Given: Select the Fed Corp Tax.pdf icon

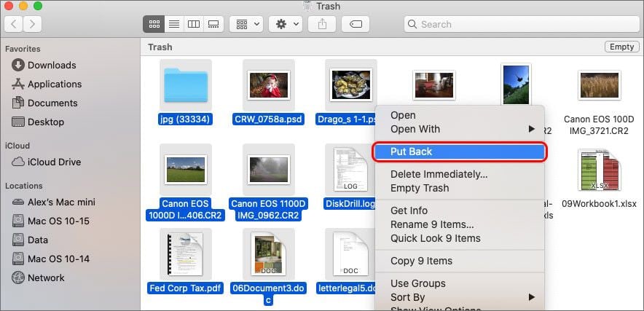Looking at the screenshot, I should click(186, 254).
